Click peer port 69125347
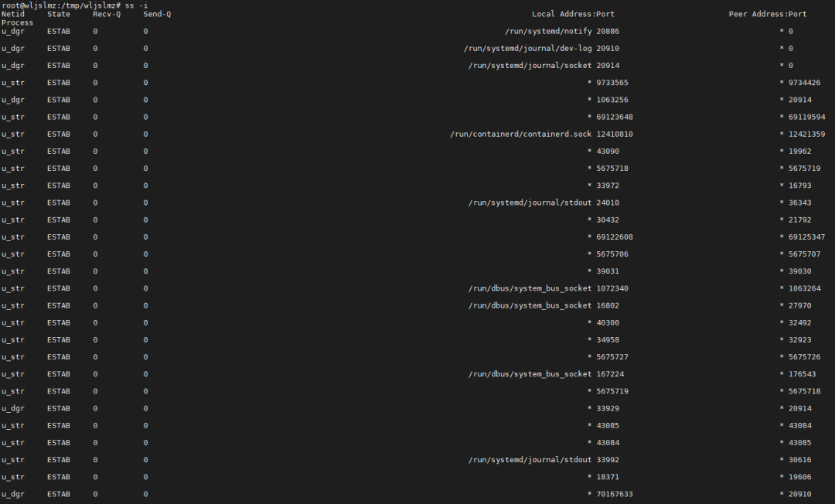This screenshot has width=835, height=504. pos(806,237)
